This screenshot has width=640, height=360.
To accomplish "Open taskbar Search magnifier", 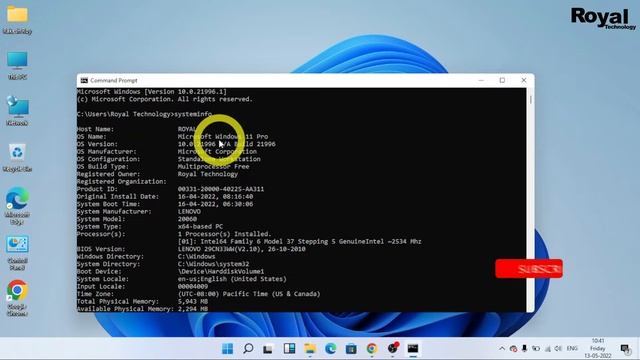I will point(248,349).
